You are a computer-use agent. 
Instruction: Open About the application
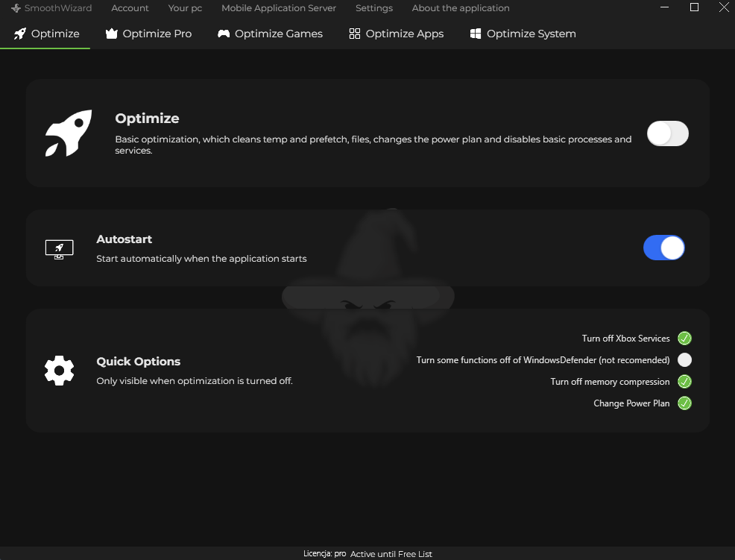pyautogui.click(x=461, y=8)
